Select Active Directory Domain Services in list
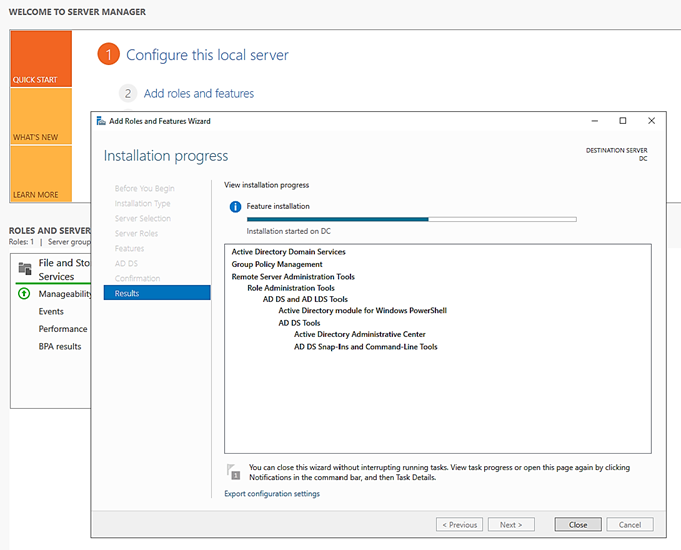The image size is (681, 550). pos(288,252)
